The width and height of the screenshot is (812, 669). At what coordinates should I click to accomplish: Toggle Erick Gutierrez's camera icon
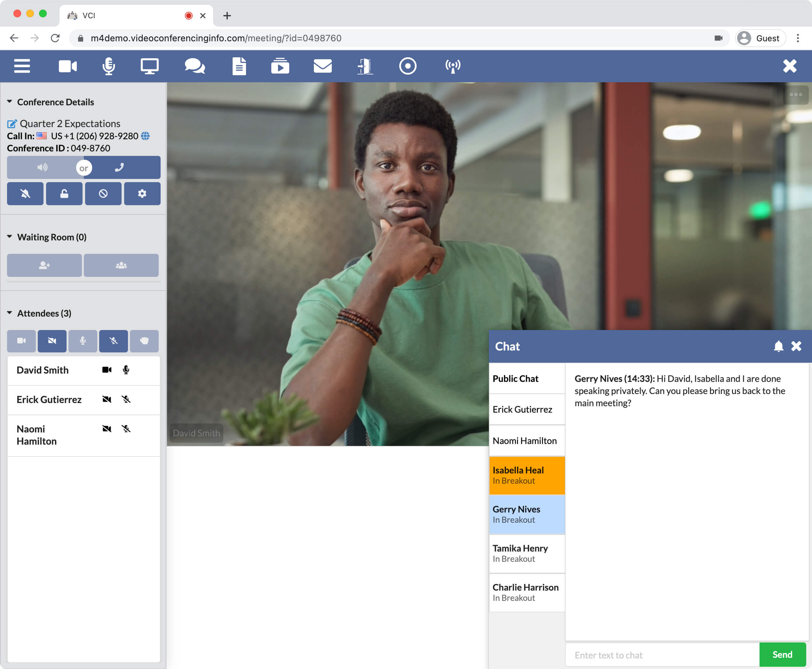(x=107, y=399)
